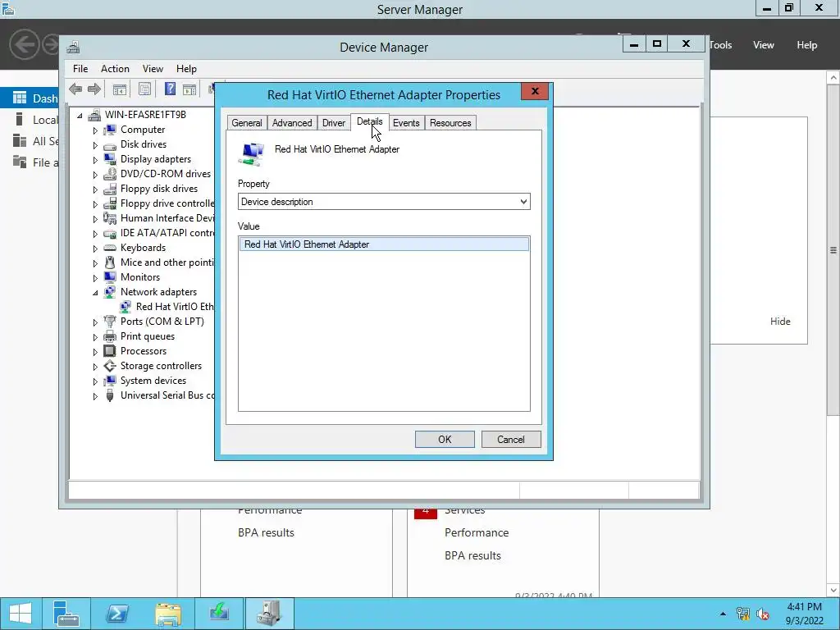This screenshot has height=630, width=840.
Task: Switch to the Advanced tab
Action: pos(292,123)
